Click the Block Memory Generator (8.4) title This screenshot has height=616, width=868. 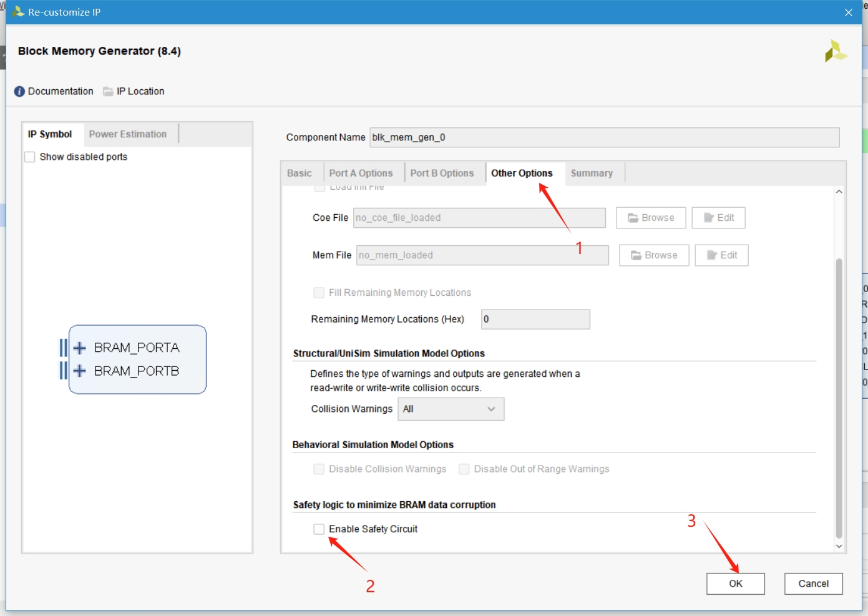pyautogui.click(x=99, y=51)
